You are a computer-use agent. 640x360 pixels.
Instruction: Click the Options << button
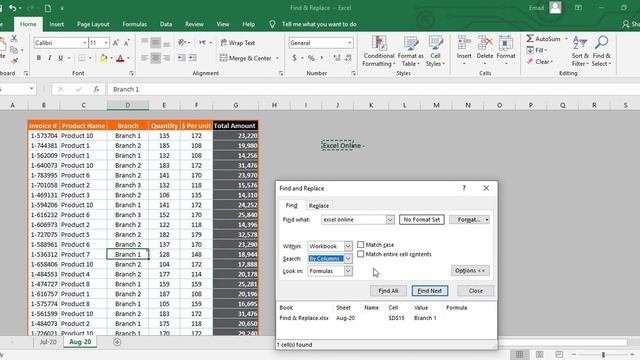click(470, 271)
